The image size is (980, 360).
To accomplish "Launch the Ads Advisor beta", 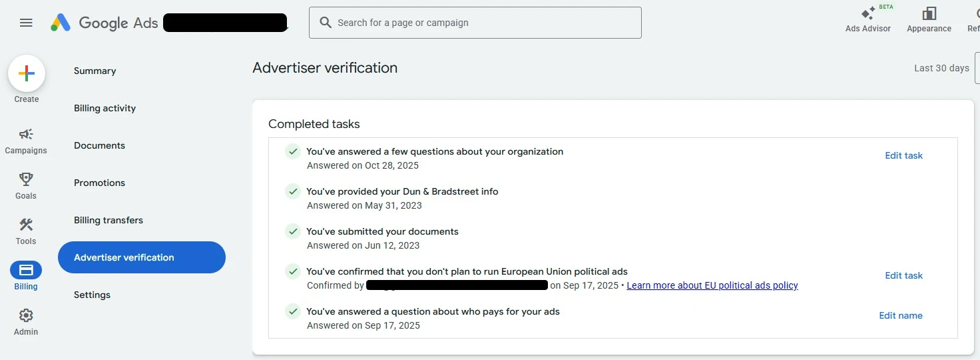I will pos(868,15).
